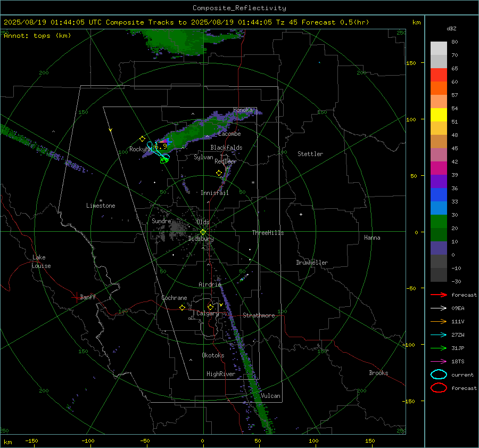Select the Sundre label
479x448 pixels.
tap(161, 221)
